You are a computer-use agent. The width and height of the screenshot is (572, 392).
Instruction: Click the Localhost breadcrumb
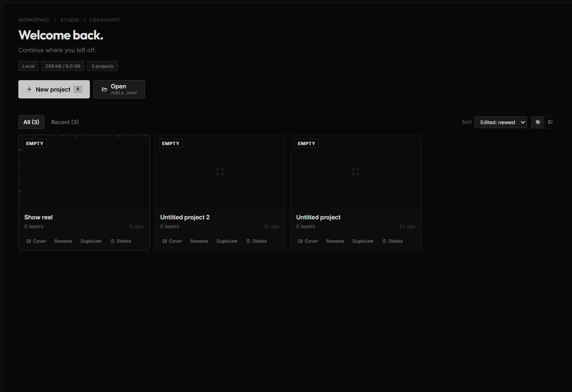(x=105, y=20)
